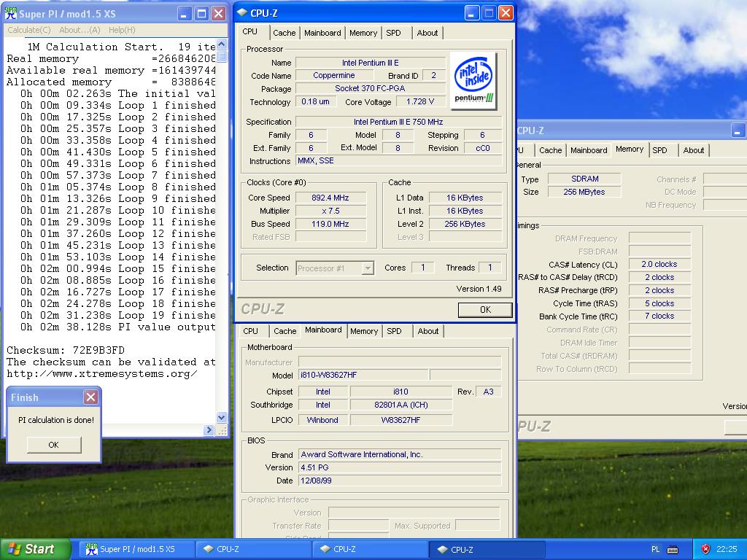The height and width of the screenshot is (560, 747).
Task: Click the BIOS Brand Award Software field
Action: click(x=400, y=454)
